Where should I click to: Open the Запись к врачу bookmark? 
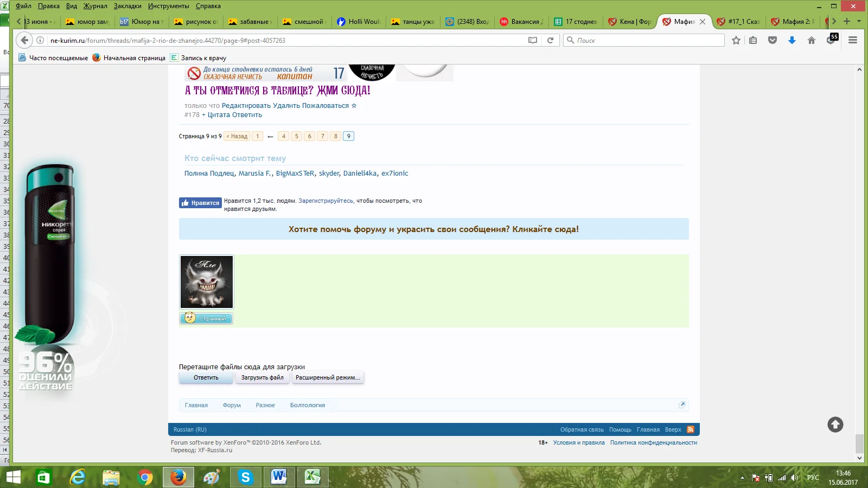pyautogui.click(x=198, y=57)
